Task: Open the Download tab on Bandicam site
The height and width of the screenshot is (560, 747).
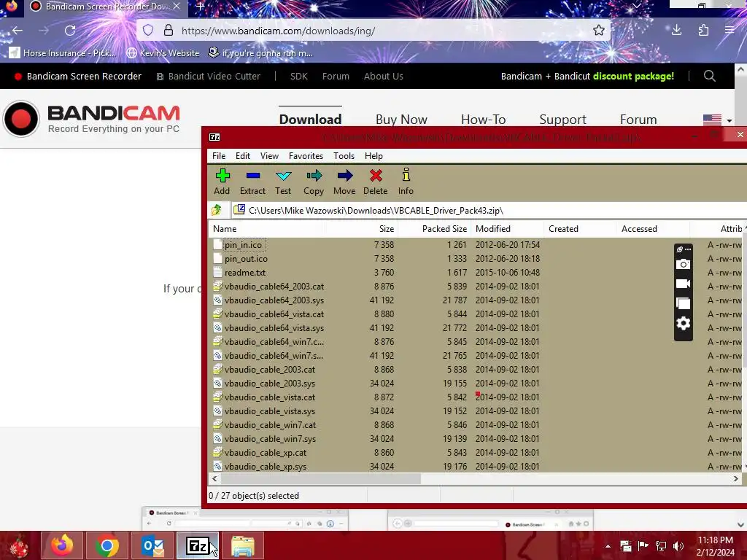Action: (310, 119)
